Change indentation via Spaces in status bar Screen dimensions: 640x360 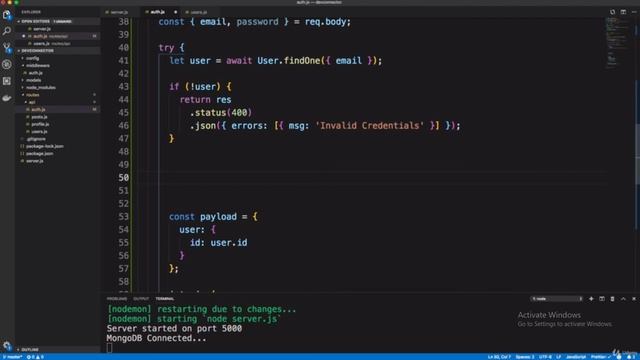524,357
